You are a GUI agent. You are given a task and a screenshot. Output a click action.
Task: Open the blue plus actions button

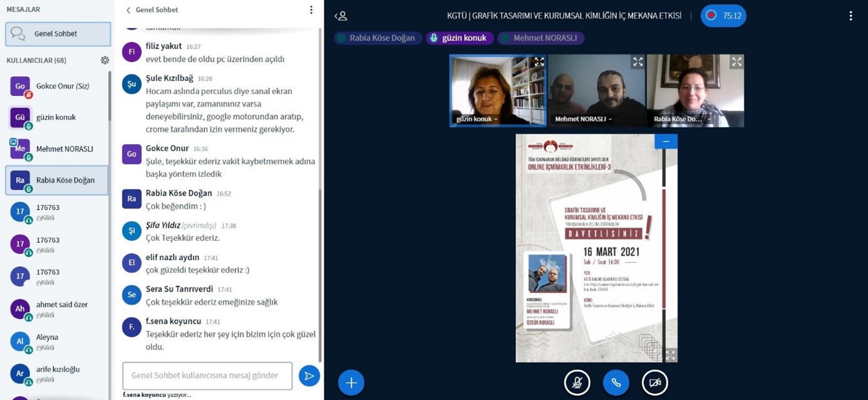[x=351, y=382]
